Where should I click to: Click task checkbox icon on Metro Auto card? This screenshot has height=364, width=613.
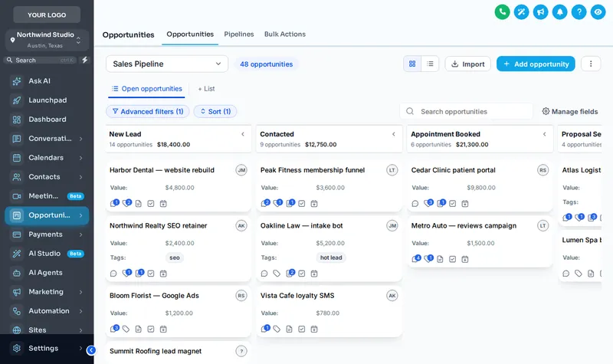click(453, 259)
